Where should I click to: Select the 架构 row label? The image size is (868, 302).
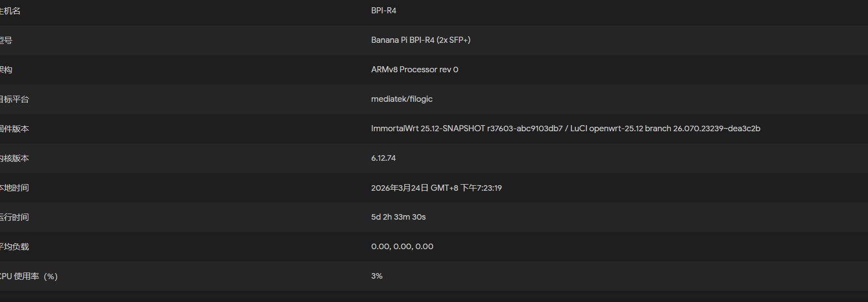coord(6,70)
